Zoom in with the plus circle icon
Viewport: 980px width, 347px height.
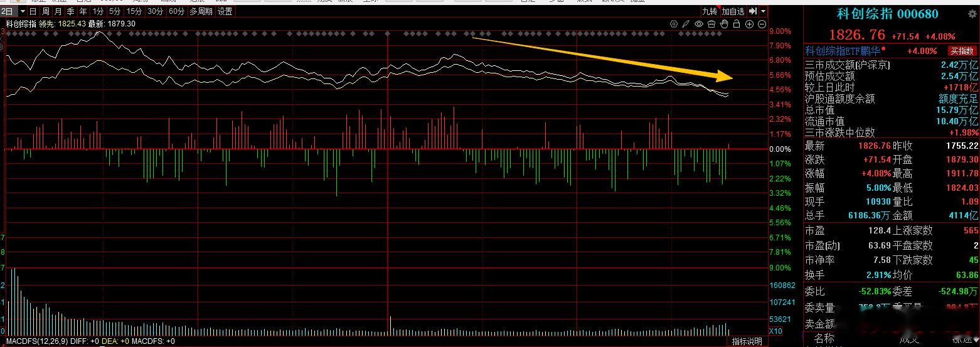tap(750, 24)
